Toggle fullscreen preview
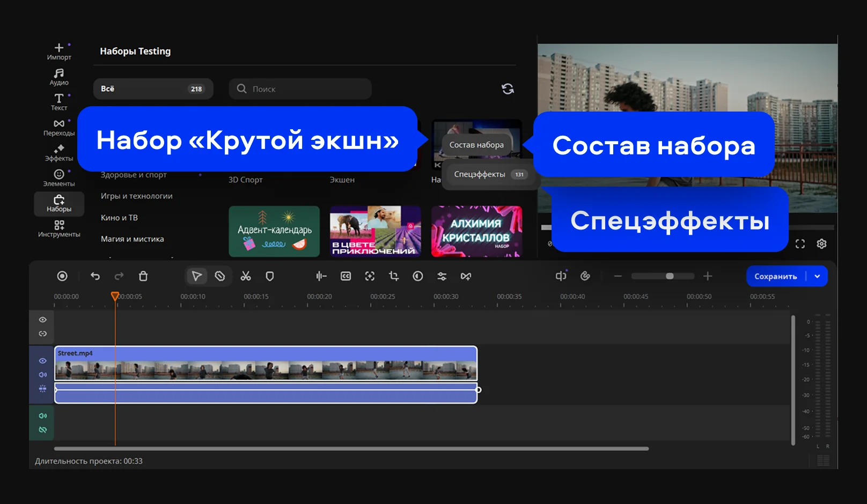 pos(800,244)
